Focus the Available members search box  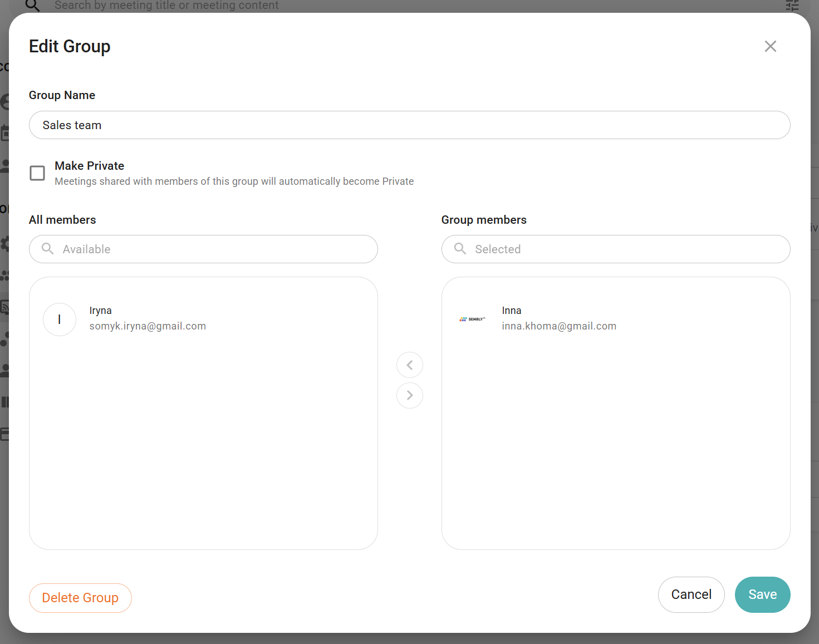point(212,249)
